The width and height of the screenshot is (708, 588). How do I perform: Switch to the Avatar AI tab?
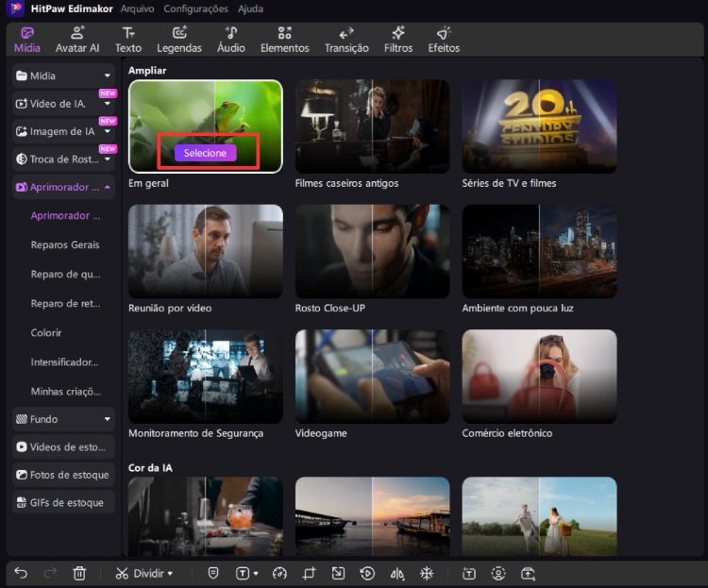77,40
